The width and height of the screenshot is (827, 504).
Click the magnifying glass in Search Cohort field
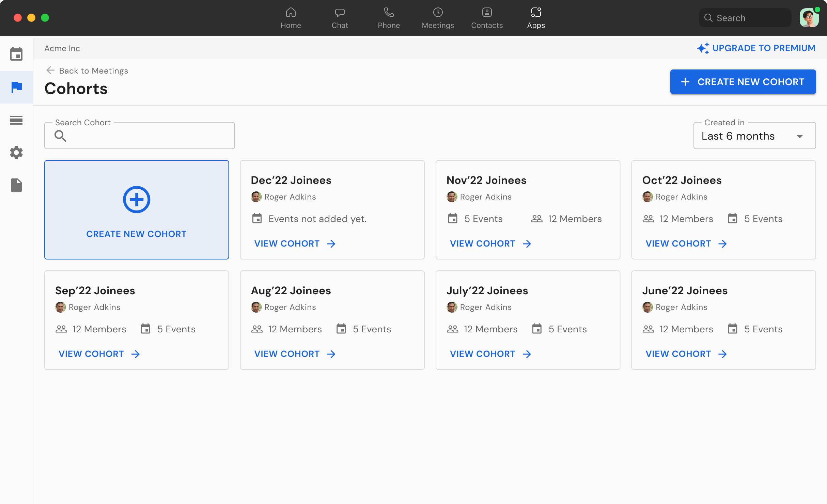(61, 136)
